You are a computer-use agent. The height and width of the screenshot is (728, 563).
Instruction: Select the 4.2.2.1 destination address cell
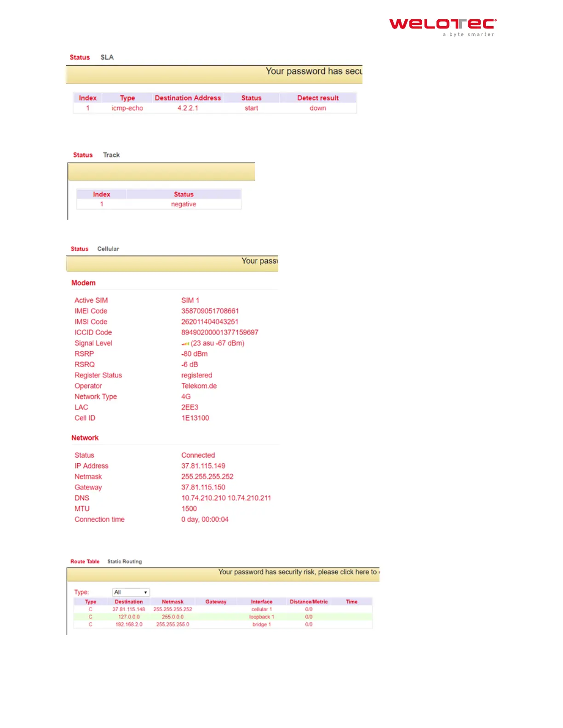[188, 108]
